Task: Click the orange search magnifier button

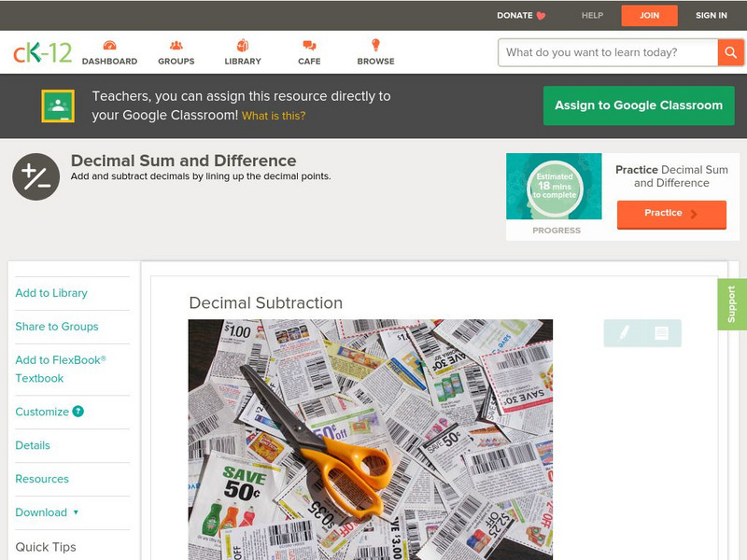Action: click(x=730, y=52)
